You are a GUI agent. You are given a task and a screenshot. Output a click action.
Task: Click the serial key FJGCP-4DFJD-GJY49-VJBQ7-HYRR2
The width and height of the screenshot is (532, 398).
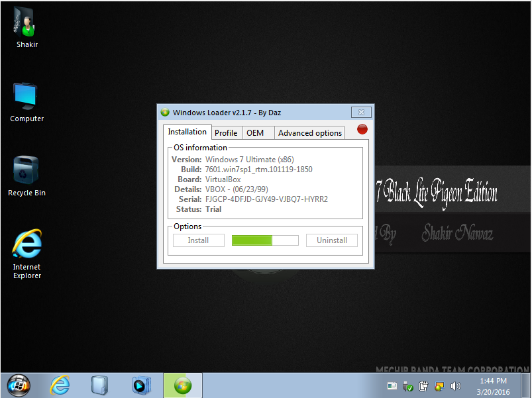click(267, 199)
